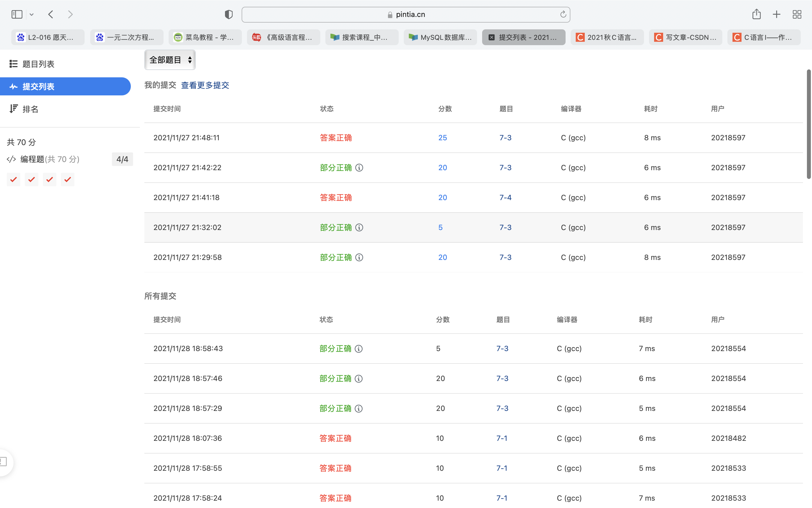
Task: Switch to the 搜索课程 tab
Action: 362,37
